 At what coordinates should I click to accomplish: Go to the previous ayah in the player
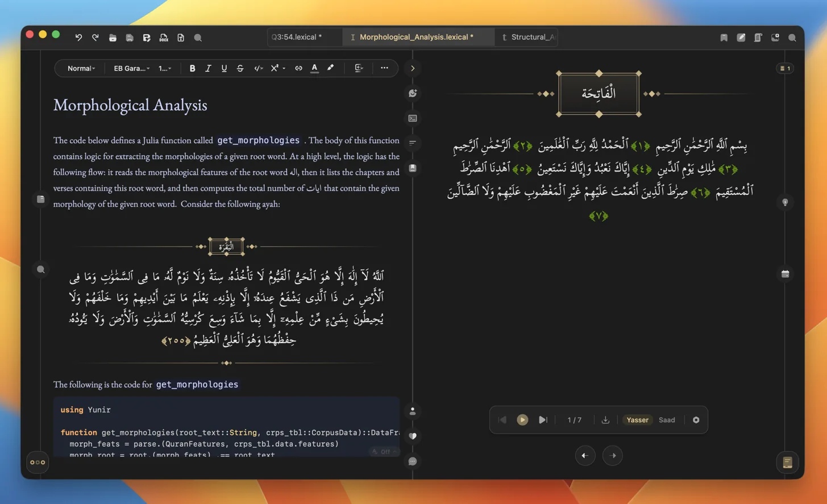pos(502,420)
